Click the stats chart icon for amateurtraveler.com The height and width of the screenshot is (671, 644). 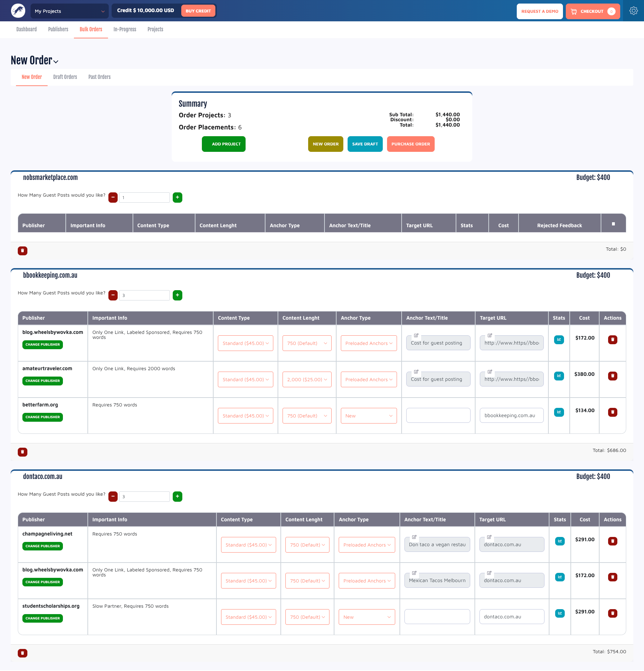pos(559,376)
